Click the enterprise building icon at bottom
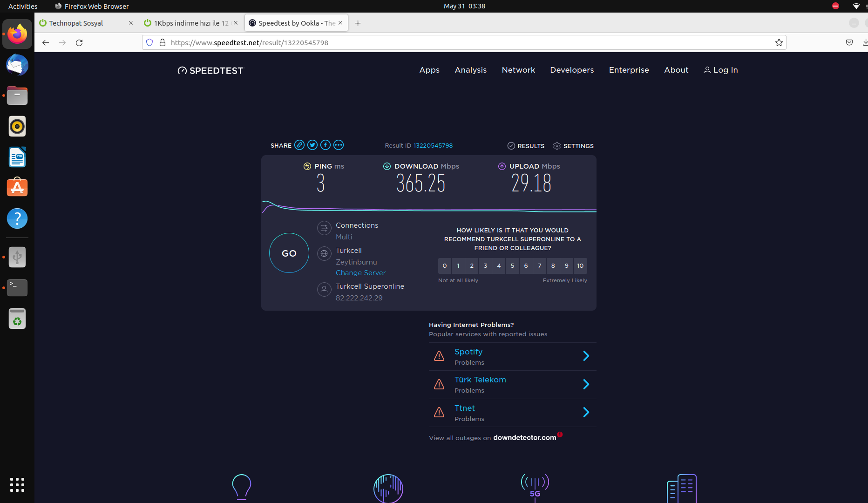 point(682,488)
